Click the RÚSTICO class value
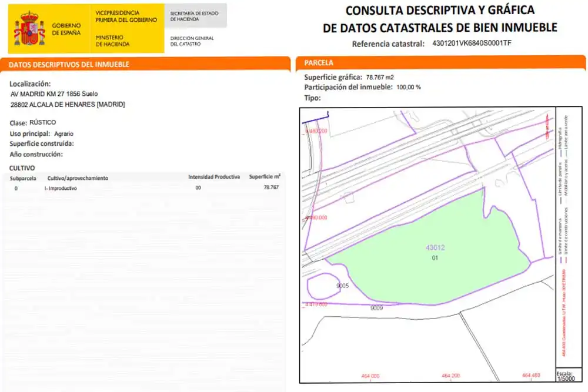 click(x=43, y=123)
